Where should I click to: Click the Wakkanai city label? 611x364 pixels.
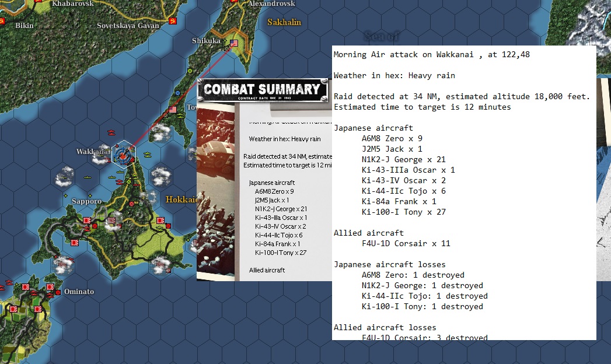tap(93, 152)
